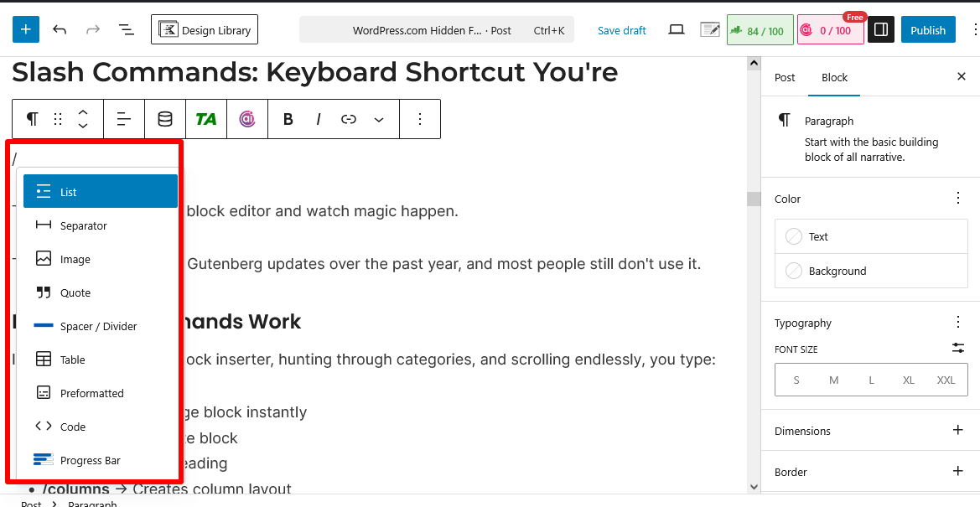Switch to the Post tab
980x507 pixels.
784,77
